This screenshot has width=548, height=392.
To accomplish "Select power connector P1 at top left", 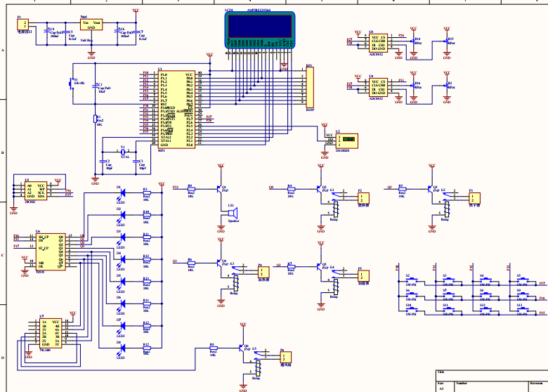I will [22, 25].
